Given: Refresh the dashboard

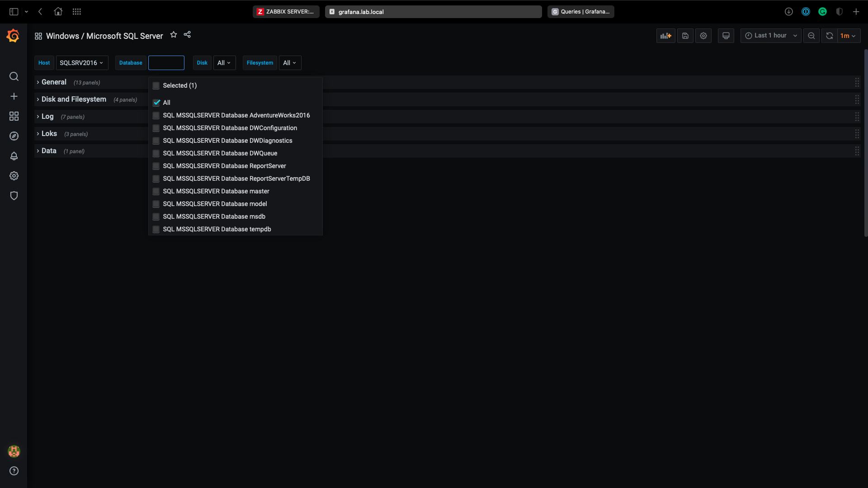Looking at the screenshot, I should 829,36.
